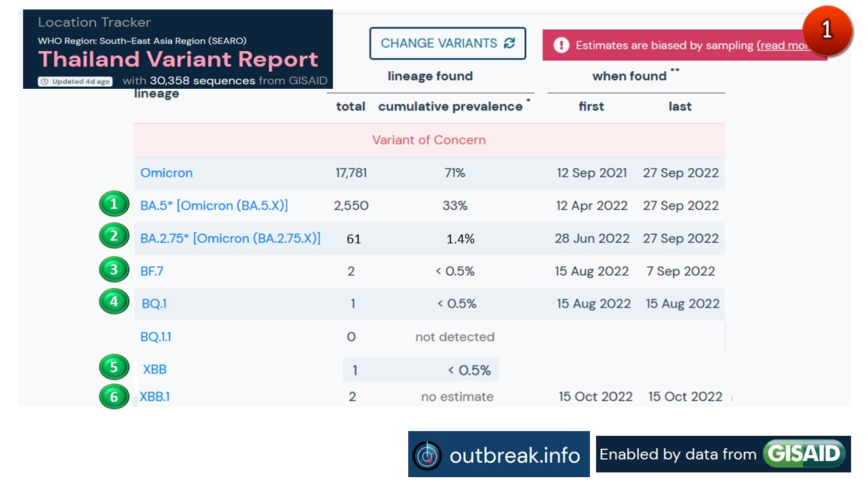Click green badge 6 beside XBB.1
Viewport: 868px width, 488px height.
[x=114, y=396]
